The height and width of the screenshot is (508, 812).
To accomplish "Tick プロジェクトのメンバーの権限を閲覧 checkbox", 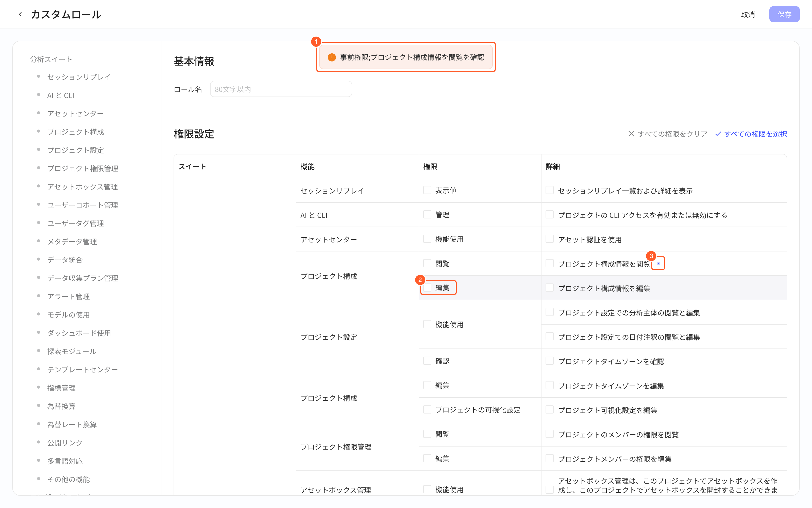I will pos(550,434).
